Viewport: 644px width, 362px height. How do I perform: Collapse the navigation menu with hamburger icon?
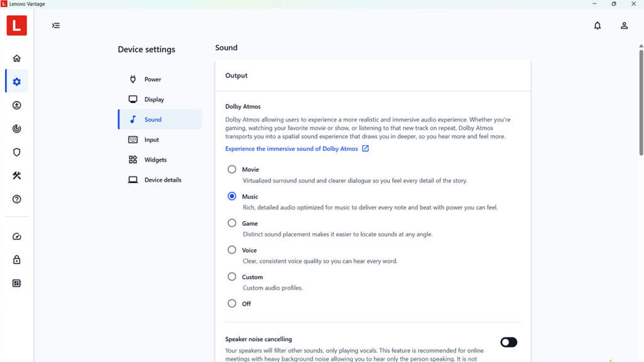[x=56, y=25]
